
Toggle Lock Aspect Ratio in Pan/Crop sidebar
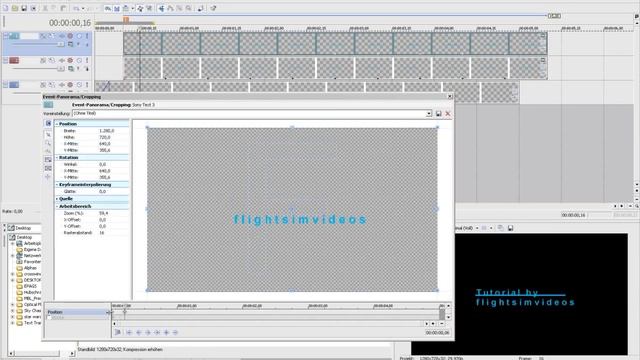(48, 159)
